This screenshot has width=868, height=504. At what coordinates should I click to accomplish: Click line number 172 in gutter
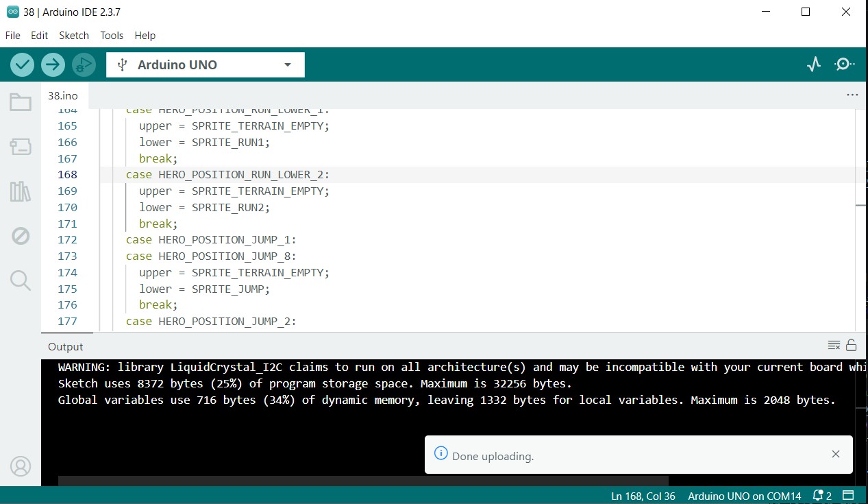pos(68,240)
